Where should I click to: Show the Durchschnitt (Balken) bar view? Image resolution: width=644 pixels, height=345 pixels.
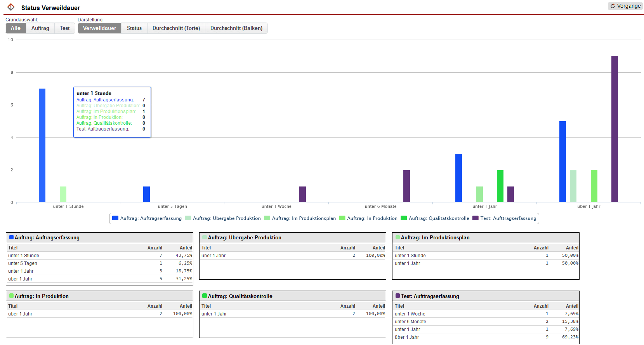[236, 28]
